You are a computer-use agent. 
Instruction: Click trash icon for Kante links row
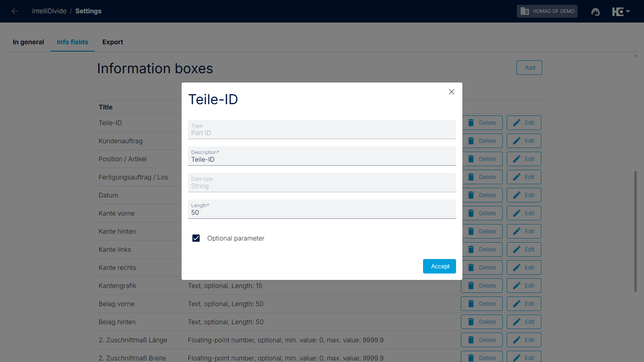point(471,249)
